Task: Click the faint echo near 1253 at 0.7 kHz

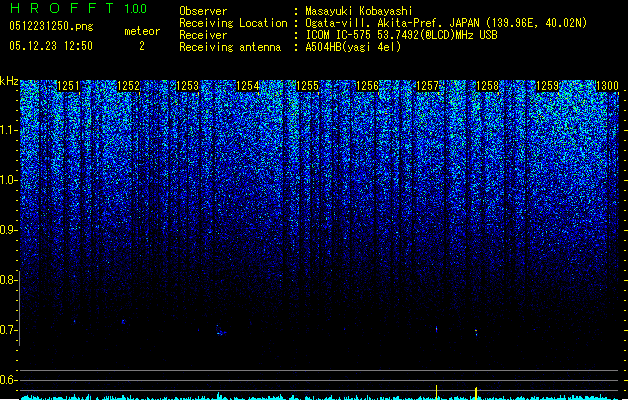Action: tap(221, 331)
